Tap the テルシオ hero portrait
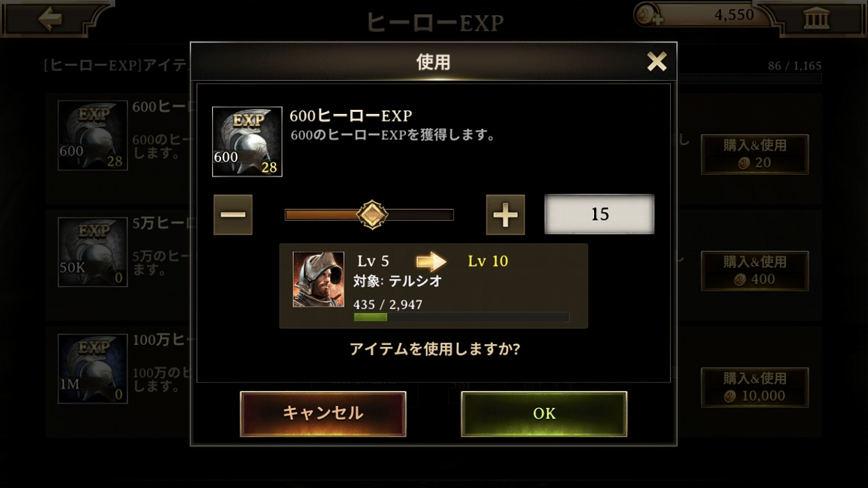 pos(318,279)
